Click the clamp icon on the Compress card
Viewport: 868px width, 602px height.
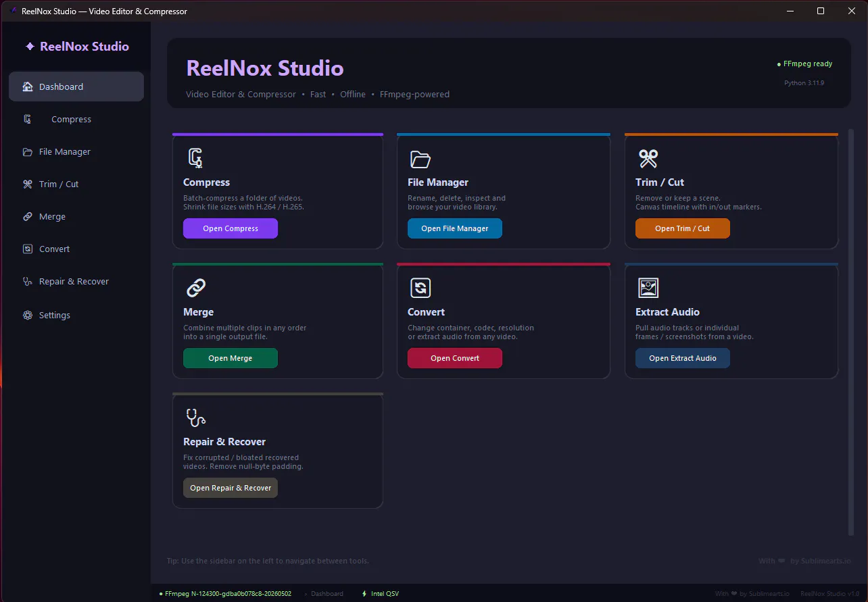pyautogui.click(x=195, y=159)
